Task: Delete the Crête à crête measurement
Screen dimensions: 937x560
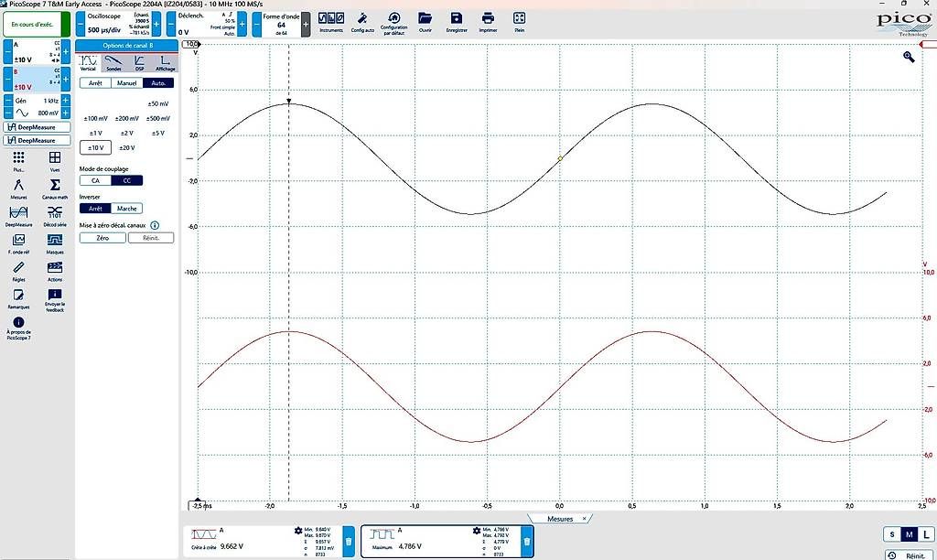Action: [349, 542]
